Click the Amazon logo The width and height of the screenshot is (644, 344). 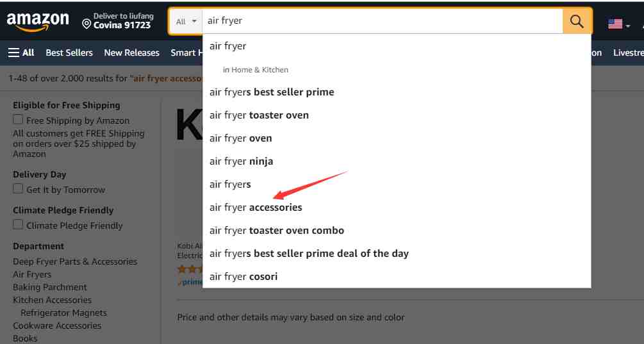pyautogui.click(x=38, y=21)
